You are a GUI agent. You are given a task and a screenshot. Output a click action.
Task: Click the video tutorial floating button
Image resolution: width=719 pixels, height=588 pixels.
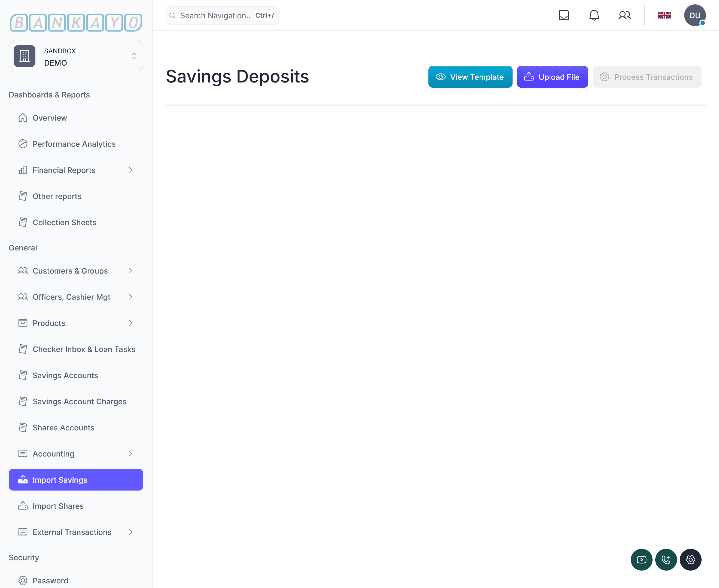click(x=641, y=559)
